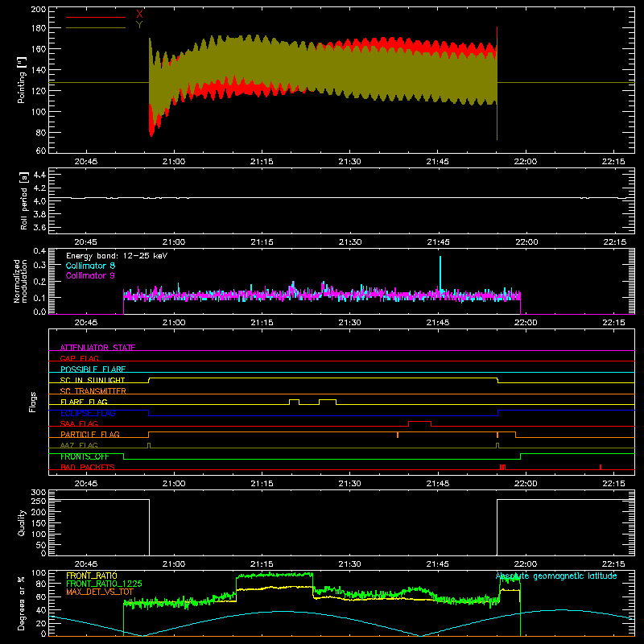This screenshot has height=644, width=644.
Task: Click the 'Normalized modulation' axis title
Action: pos(21,281)
